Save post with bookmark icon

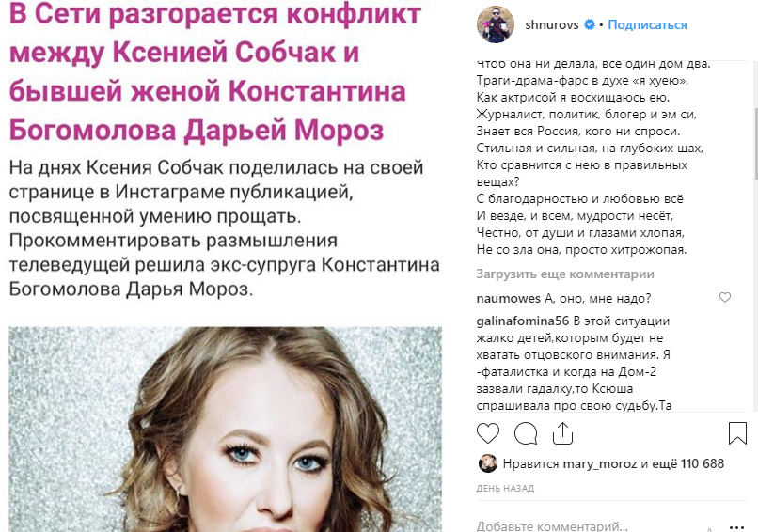click(737, 433)
